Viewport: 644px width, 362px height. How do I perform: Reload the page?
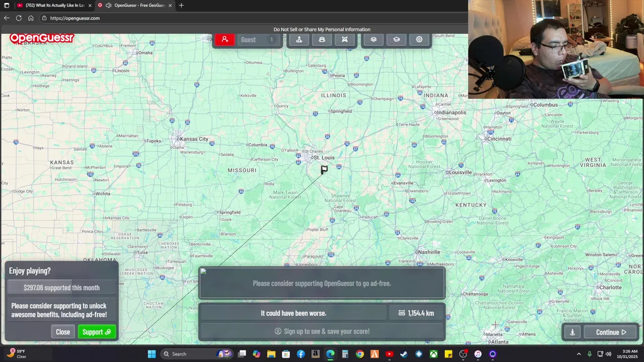19,18
